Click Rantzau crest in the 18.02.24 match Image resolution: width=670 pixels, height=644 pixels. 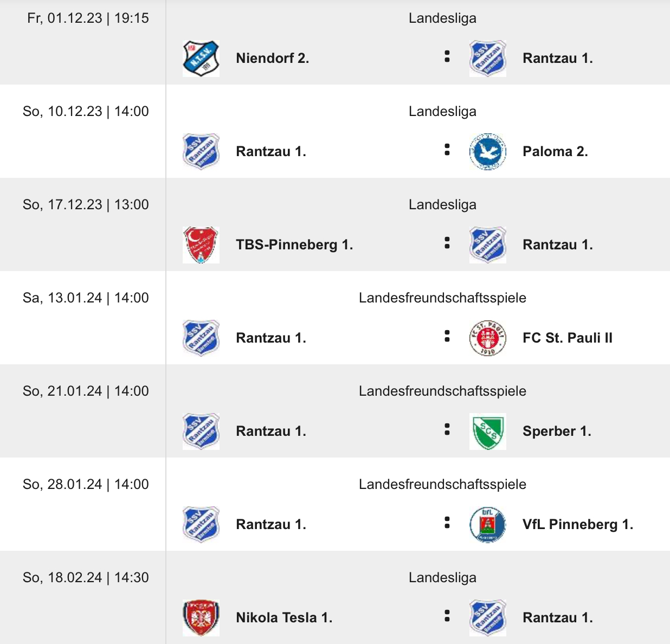[487, 617]
